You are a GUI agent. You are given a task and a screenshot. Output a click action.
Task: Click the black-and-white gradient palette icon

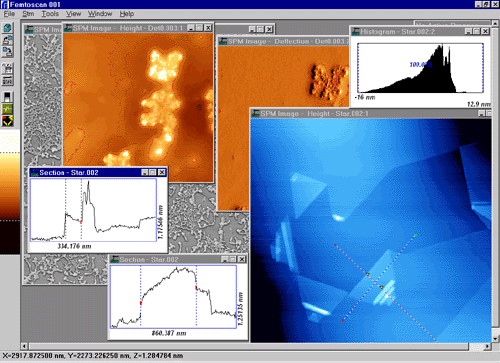tap(7, 97)
